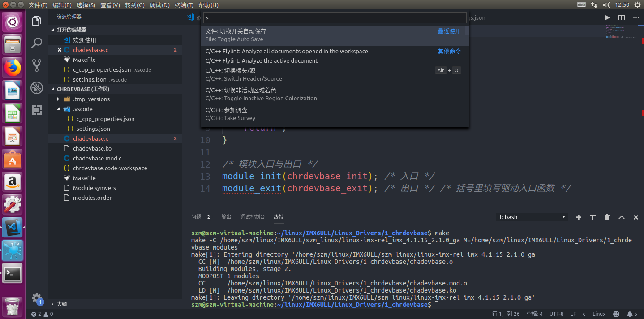Click the feedback smiley in status bar
Viewport: 644px width, 319px height.
616,314
